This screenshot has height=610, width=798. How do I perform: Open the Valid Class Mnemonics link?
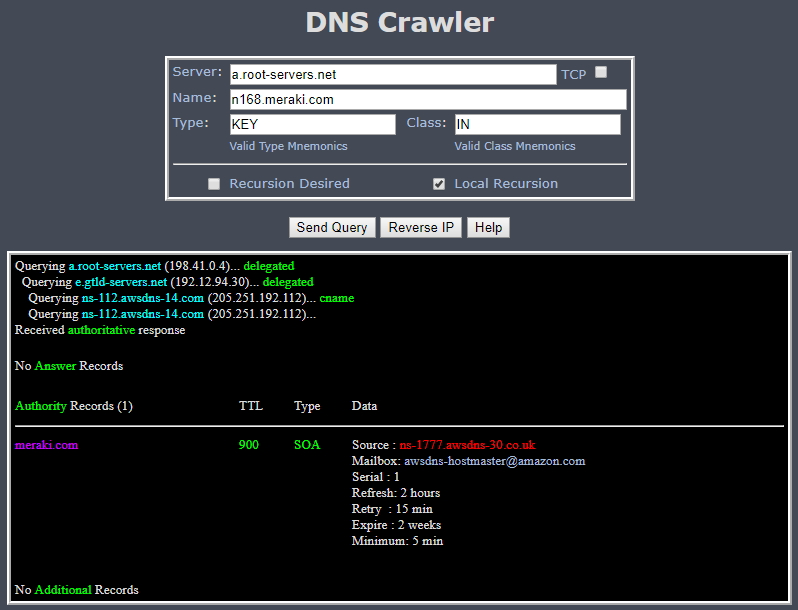pyautogui.click(x=515, y=146)
